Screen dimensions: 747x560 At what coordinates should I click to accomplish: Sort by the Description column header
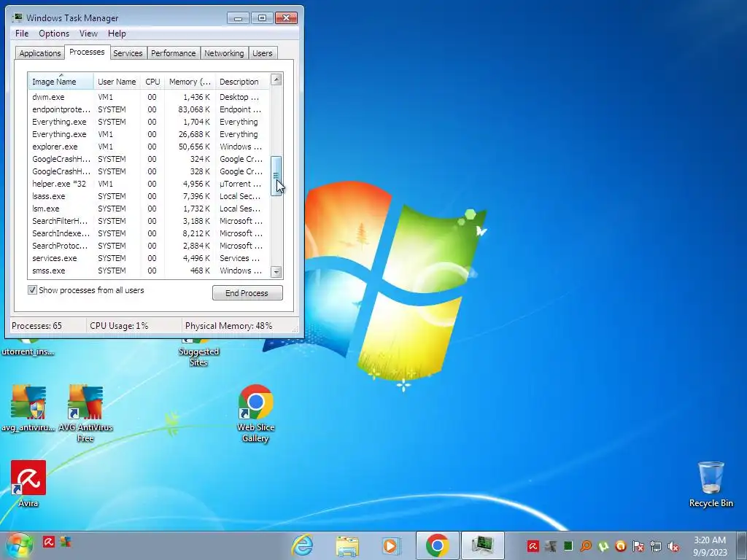(242, 82)
